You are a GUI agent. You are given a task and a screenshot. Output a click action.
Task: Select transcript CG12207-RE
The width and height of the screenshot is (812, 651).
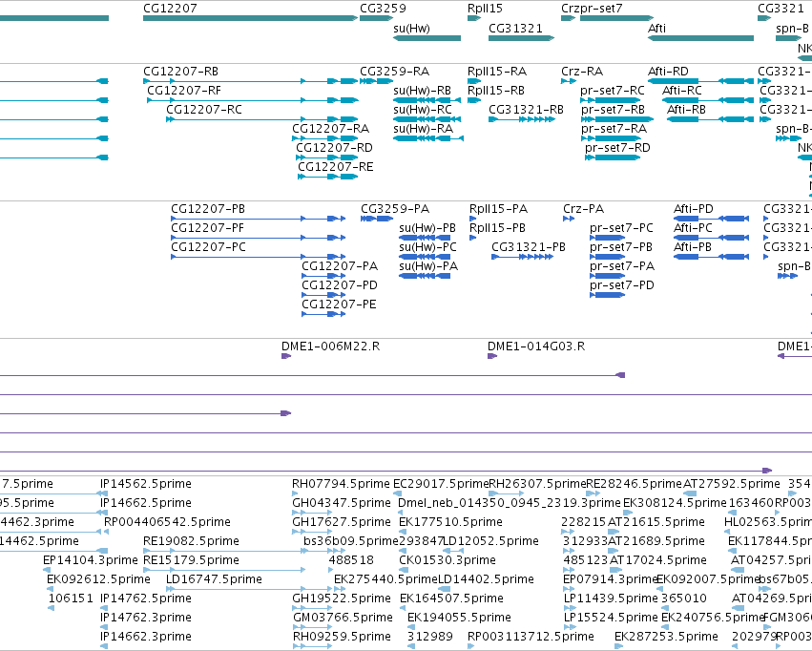(x=328, y=178)
